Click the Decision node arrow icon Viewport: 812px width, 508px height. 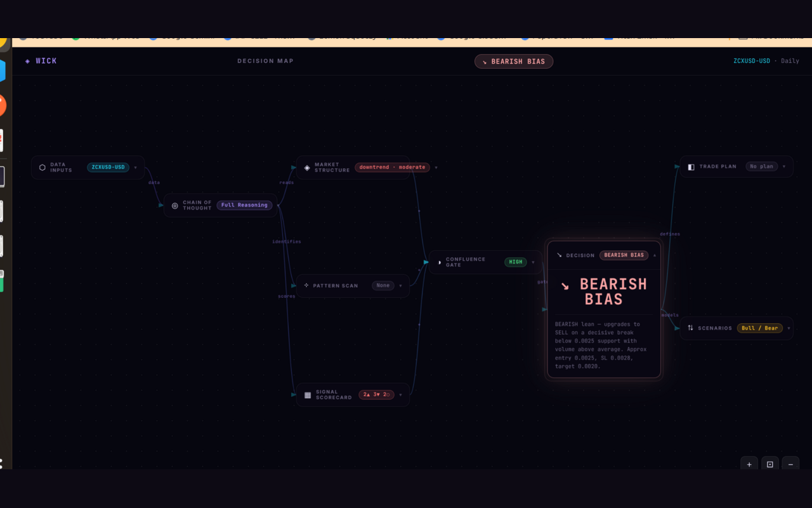point(560,255)
